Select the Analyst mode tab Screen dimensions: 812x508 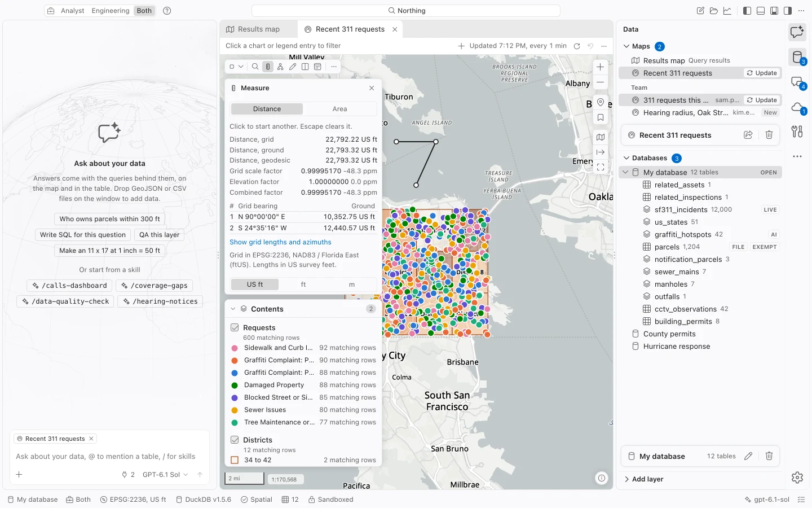click(x=73, y=11)
